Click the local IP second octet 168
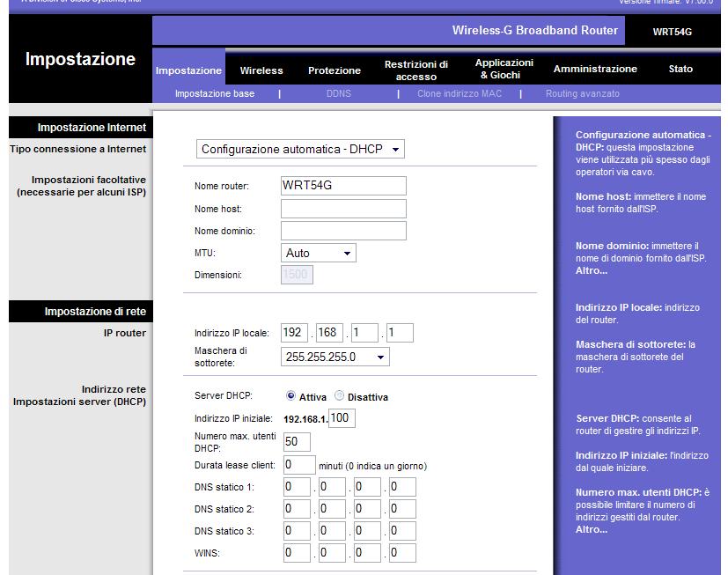This screenshot has width=728, height=575. (329, 333)
